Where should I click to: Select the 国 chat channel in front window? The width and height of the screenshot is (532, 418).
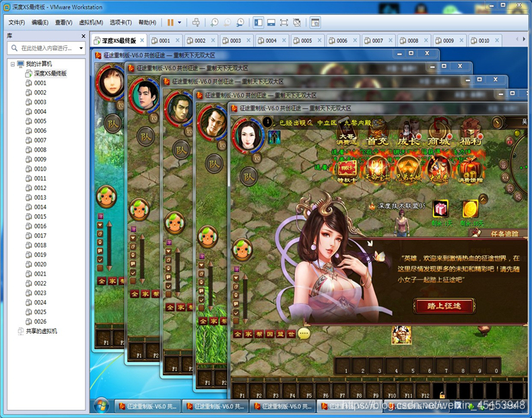270,334
